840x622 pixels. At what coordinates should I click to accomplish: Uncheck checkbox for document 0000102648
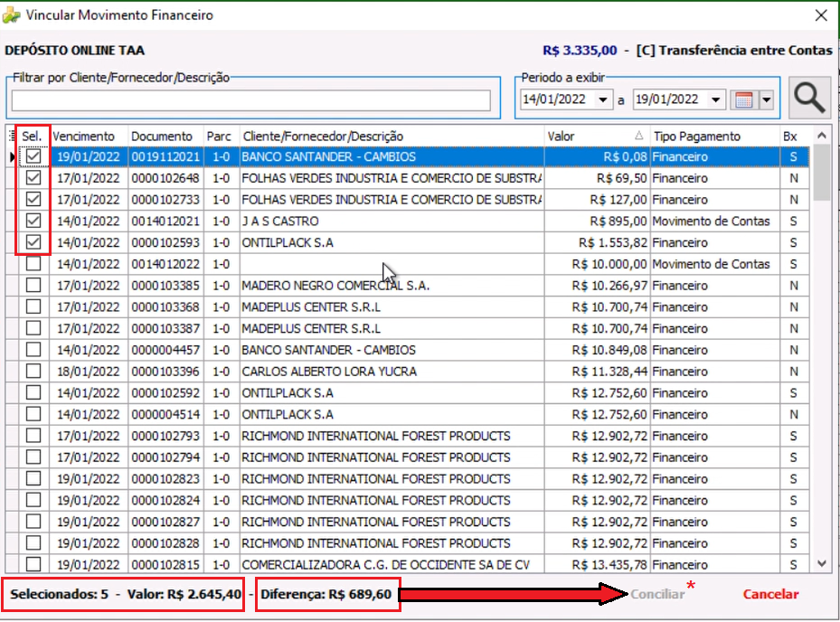(33, 178)
